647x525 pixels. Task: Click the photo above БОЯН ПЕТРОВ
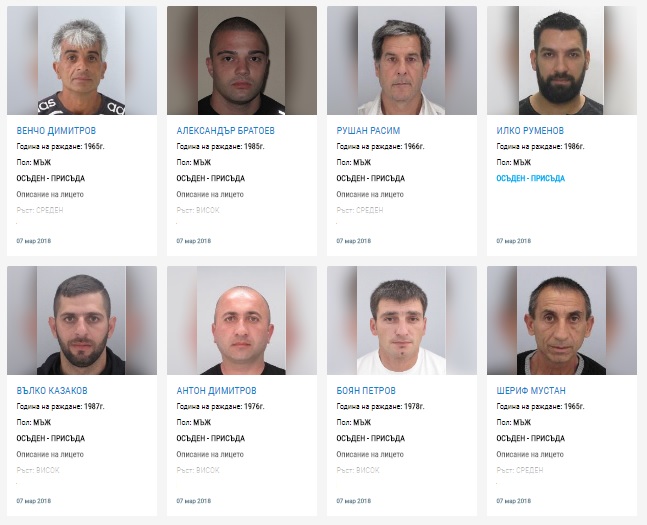click(402, 320)
